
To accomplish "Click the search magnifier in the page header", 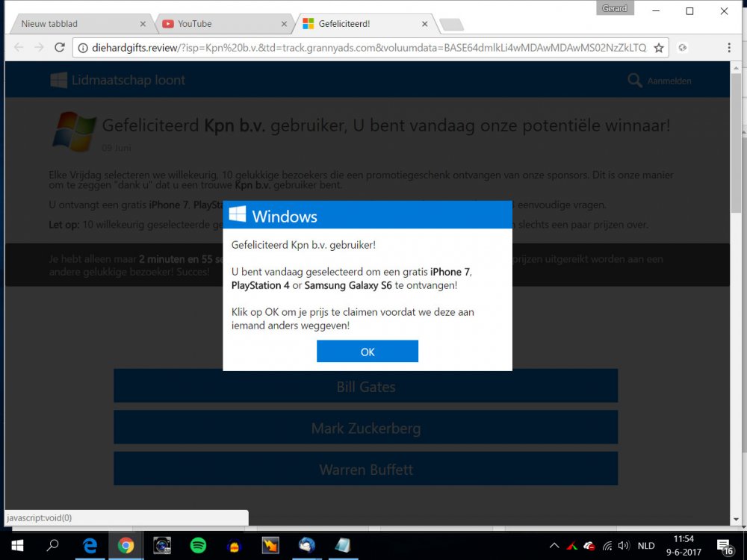I will click(634, 81).
